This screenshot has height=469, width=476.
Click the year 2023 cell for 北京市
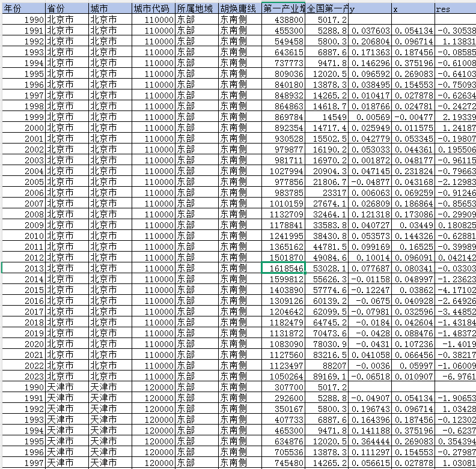point(23,377)
